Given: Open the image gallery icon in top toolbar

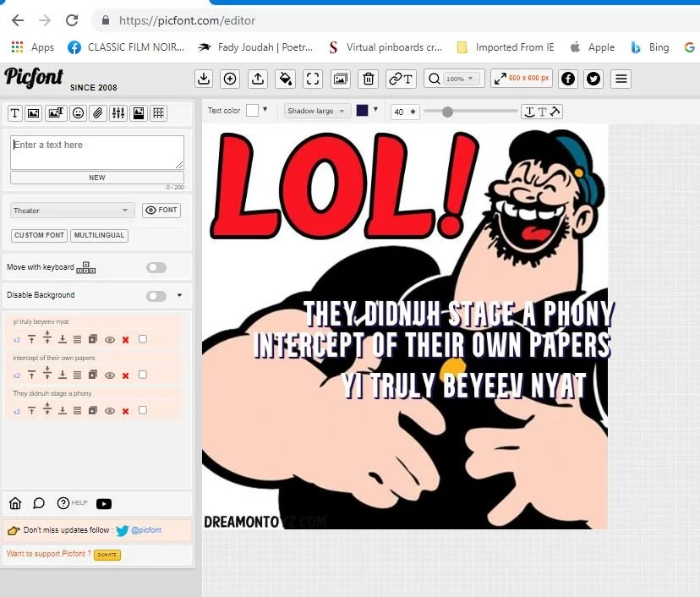Looking at the screenshot, I should coord(341,79).
